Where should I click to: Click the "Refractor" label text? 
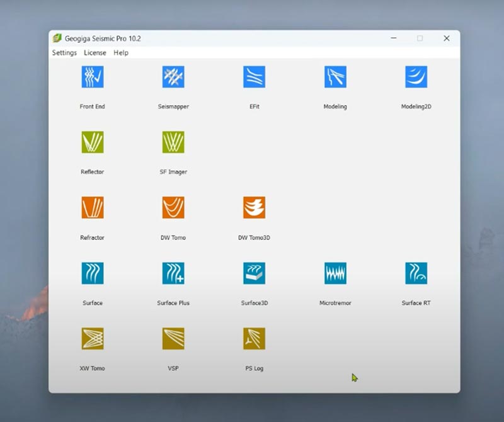tap(92, 237)
